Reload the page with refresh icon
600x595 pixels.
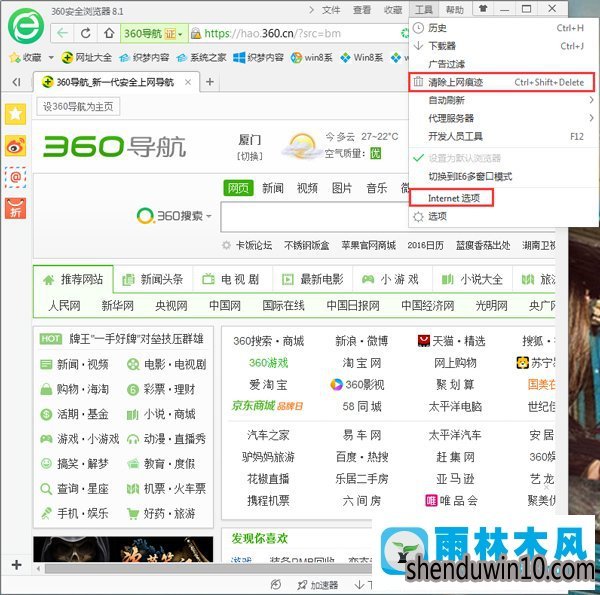[x=86, y=34]
